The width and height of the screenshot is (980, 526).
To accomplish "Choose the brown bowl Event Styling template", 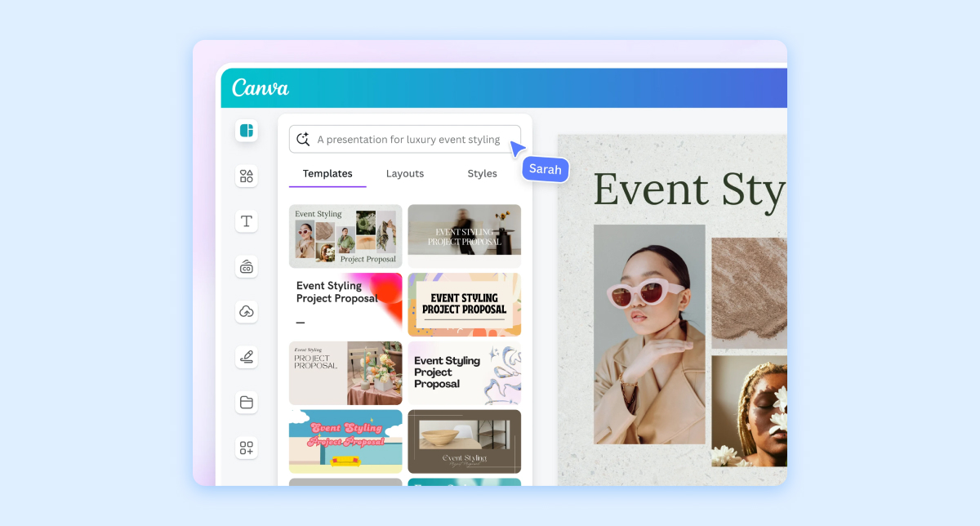I will [x=464, y=442].
